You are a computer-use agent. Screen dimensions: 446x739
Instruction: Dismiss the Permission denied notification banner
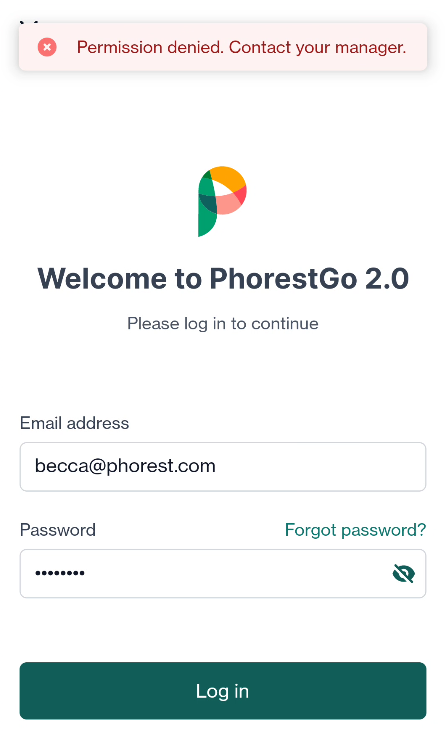[x=223, y=47]
